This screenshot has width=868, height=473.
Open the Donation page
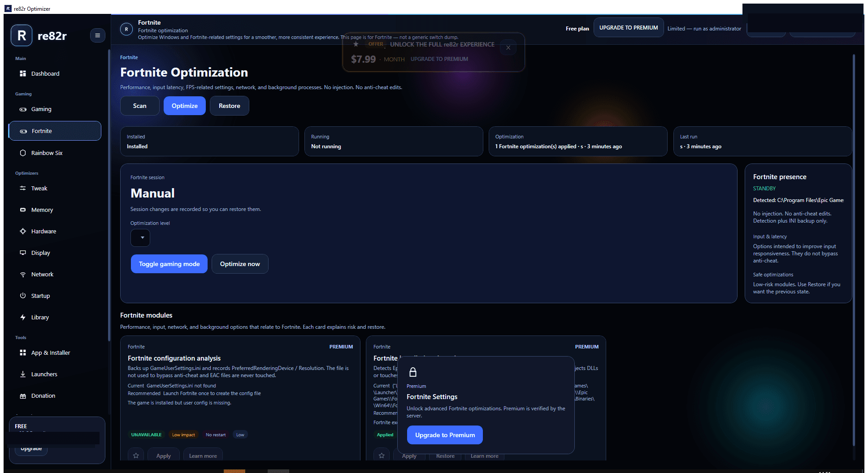55,396
